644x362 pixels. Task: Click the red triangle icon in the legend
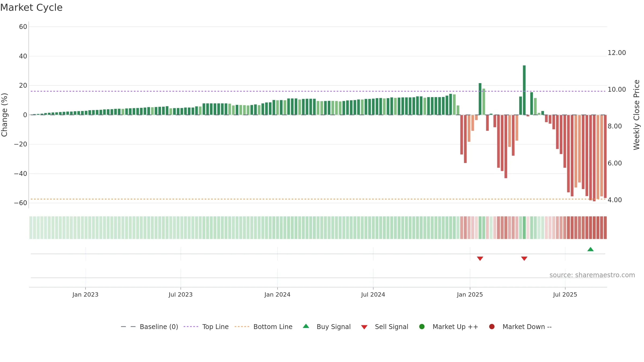click(x=364, y=327)
